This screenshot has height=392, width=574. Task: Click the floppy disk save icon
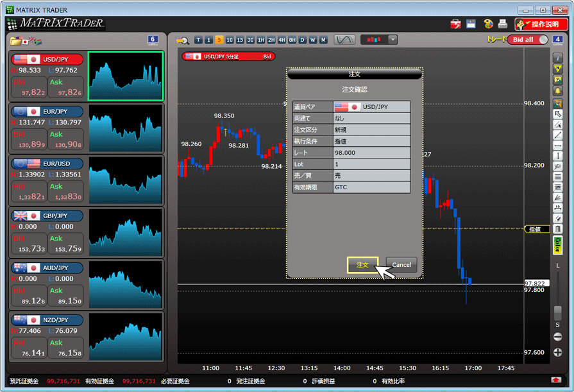(x=471, y=24)
